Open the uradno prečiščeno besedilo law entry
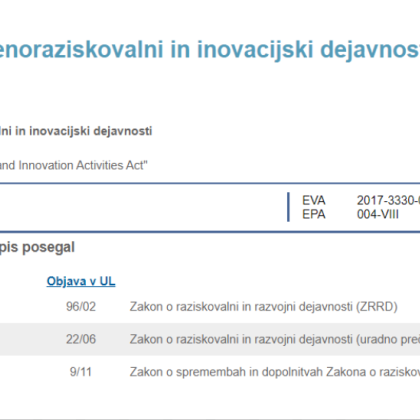This screenshot has width=420, height=420. (x=275, y=339)
